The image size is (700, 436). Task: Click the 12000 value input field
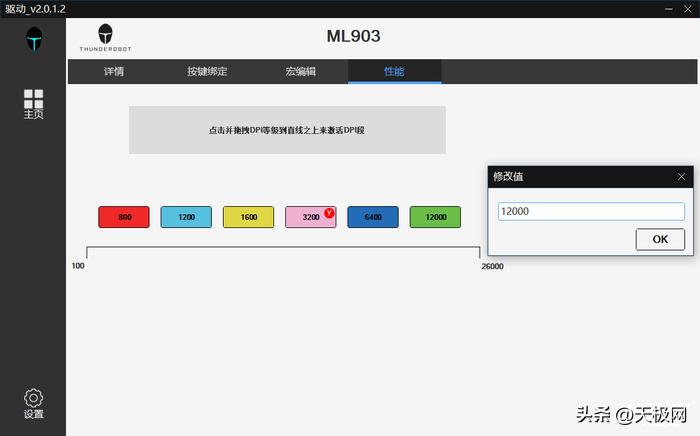point(591,211)
